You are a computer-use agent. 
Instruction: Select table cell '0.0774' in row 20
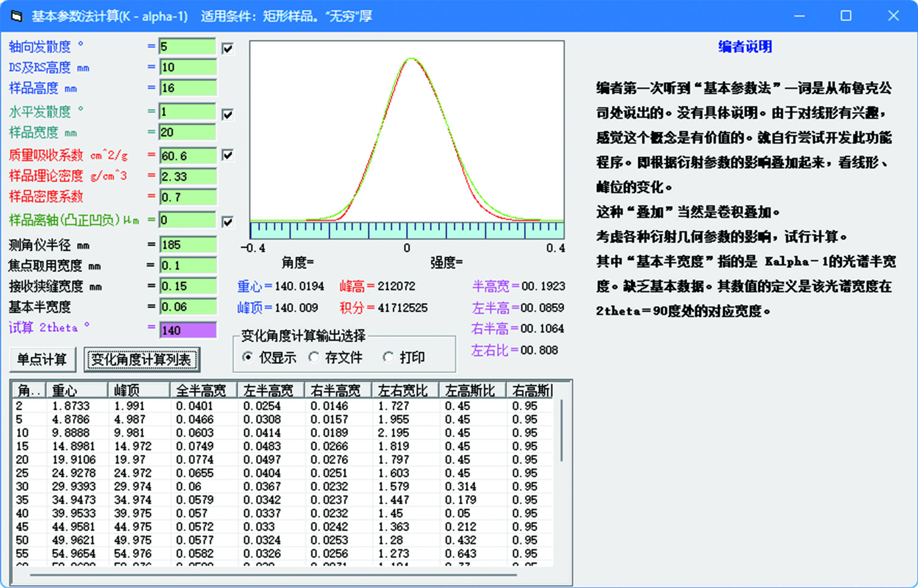click(194, 460)
